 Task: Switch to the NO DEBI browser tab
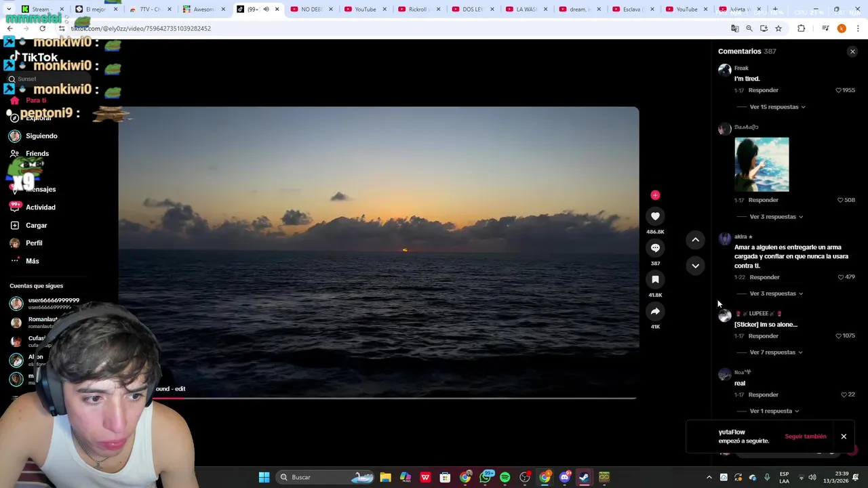(312, 9)
